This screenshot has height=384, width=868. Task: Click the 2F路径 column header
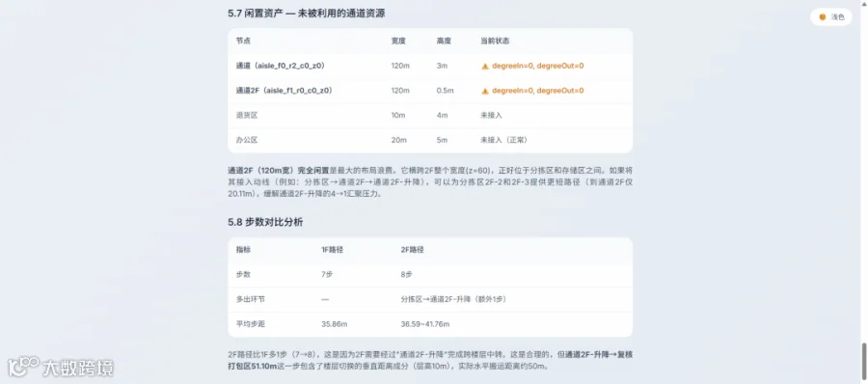point(413,250)
